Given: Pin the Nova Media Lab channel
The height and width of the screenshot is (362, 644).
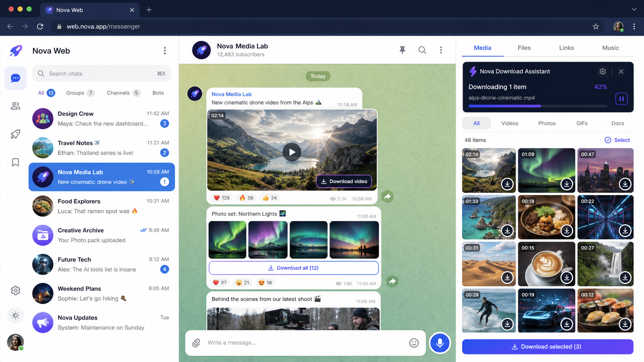Looking at the screenshot, I should (x=402, y=50).
